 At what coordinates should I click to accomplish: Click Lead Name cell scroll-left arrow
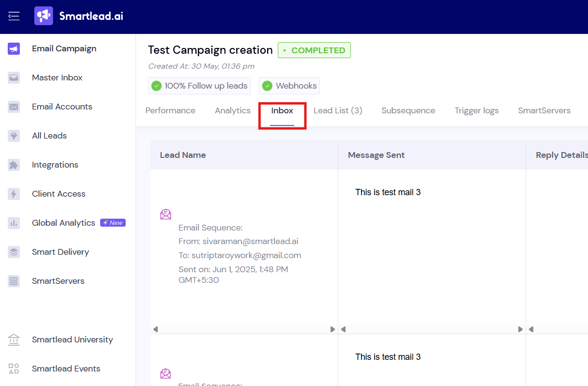pos(155,329)
